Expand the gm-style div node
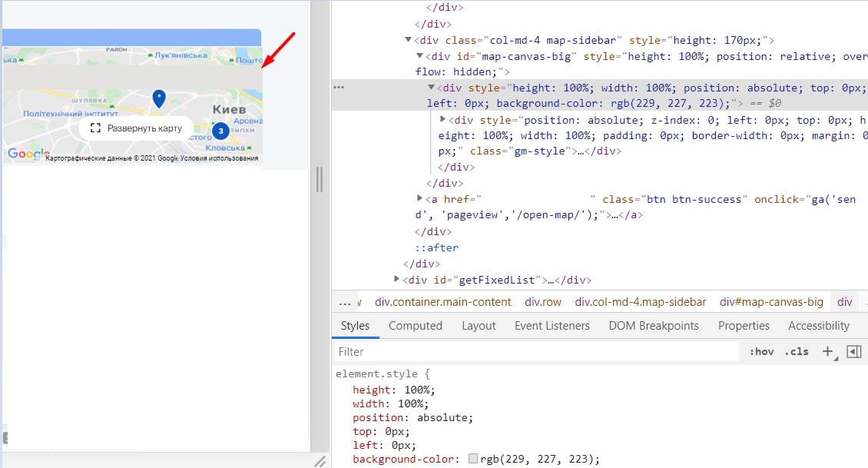 [x=443, y=119]
